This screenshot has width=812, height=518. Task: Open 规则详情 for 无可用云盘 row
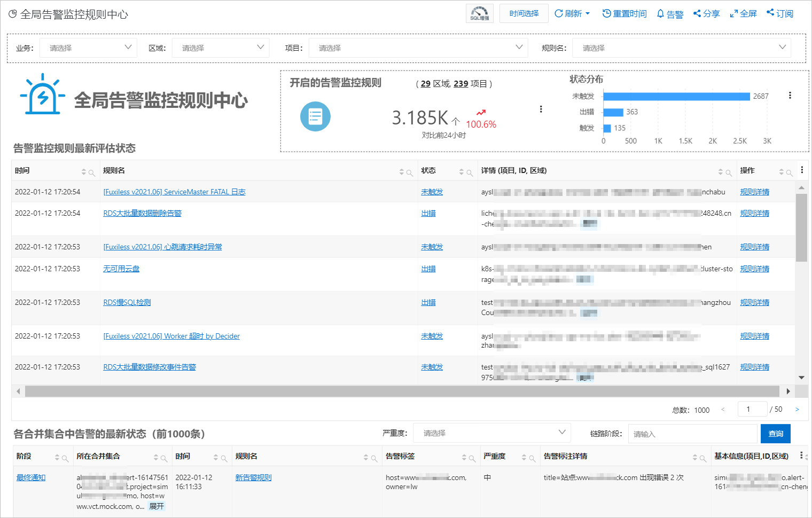[754, 269]
